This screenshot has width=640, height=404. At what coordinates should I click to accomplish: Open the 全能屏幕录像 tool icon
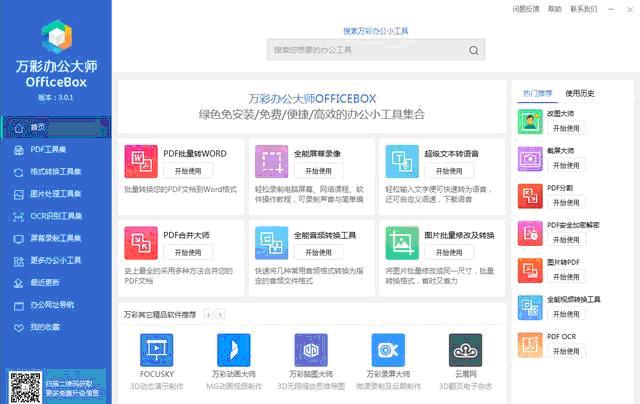click(271, 162)
